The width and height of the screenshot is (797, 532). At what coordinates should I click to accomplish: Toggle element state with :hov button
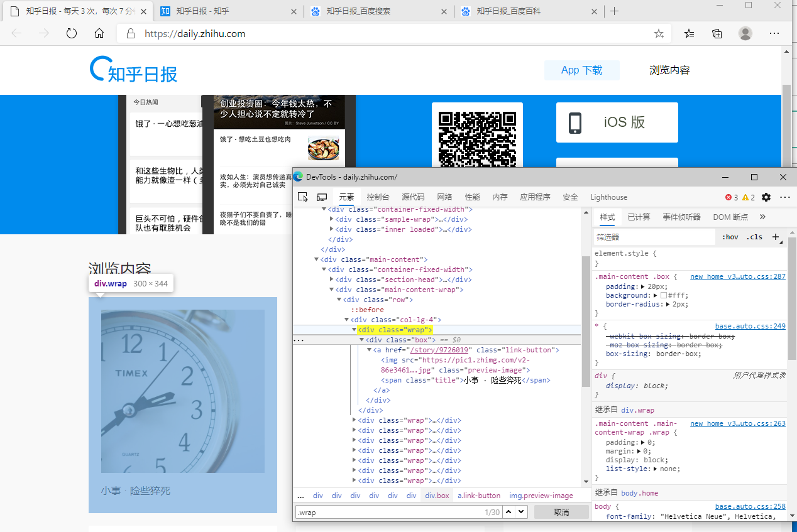730,237
